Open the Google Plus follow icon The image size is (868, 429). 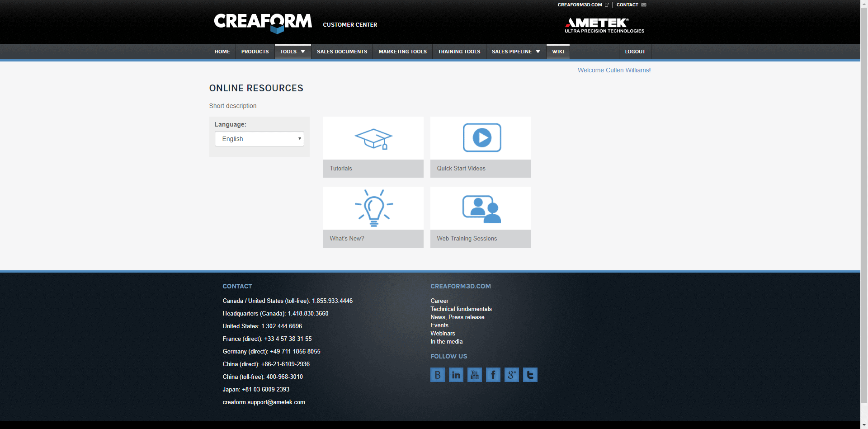point(512,375)
